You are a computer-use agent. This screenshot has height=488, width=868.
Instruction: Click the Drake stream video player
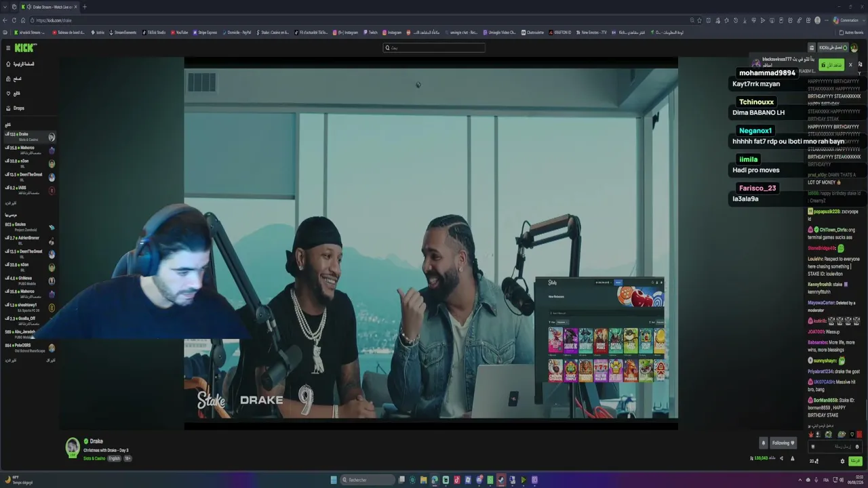point(431,243)
